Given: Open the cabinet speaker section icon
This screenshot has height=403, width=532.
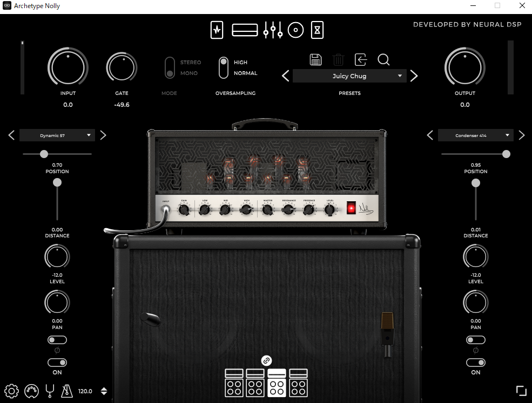Looking at the screenshot, I should click(x=295, y=30).
